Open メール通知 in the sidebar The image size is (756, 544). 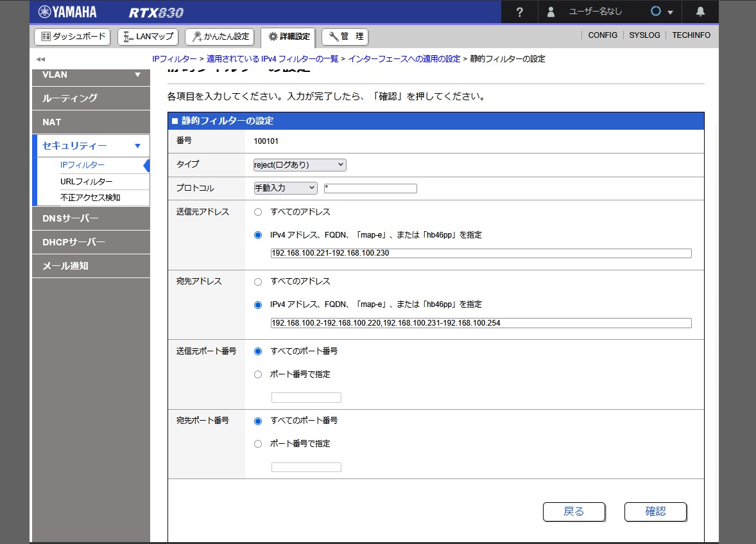[x=91, y=266]
